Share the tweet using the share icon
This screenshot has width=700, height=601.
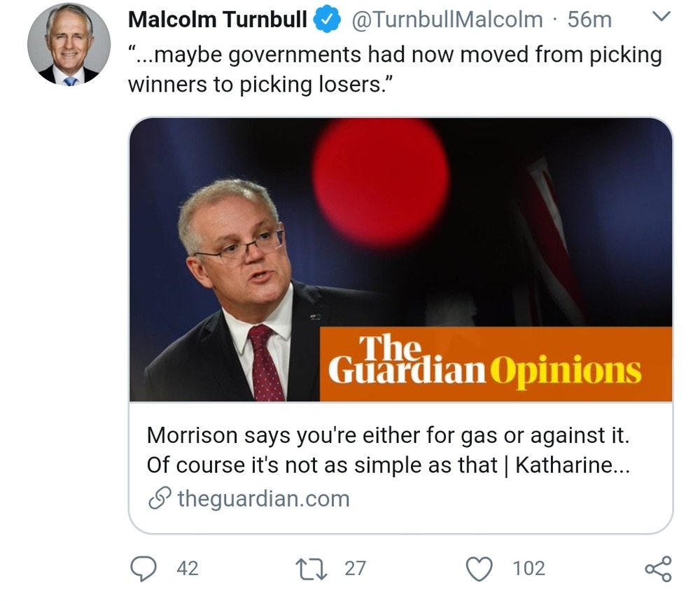click(x=658, y=569)
